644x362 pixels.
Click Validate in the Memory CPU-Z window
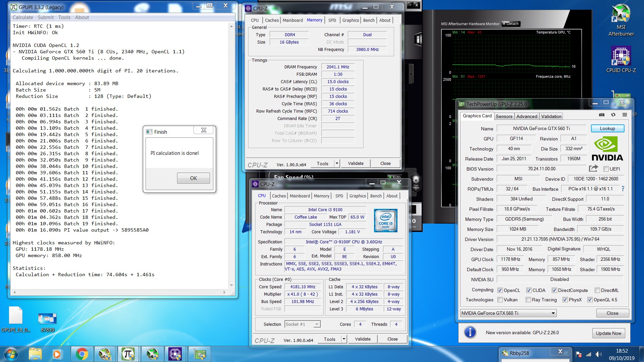356,163
